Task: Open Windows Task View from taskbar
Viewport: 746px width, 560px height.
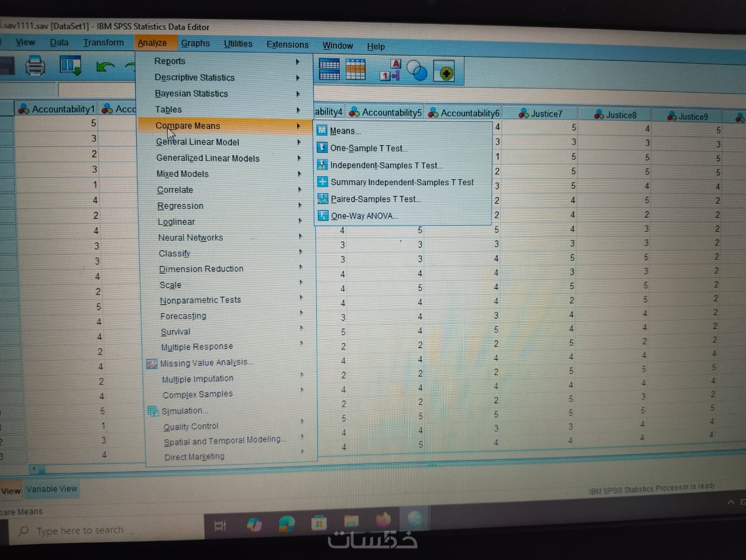Action: pos(220,526)
